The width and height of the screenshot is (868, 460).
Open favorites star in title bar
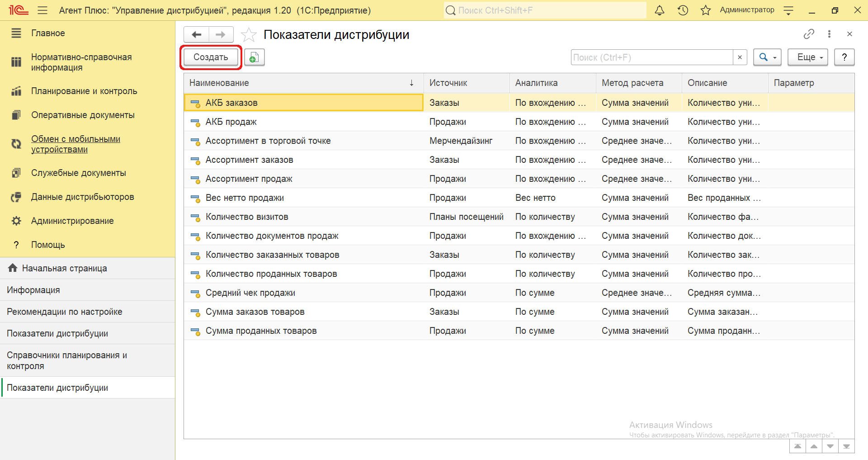[706, 10]
